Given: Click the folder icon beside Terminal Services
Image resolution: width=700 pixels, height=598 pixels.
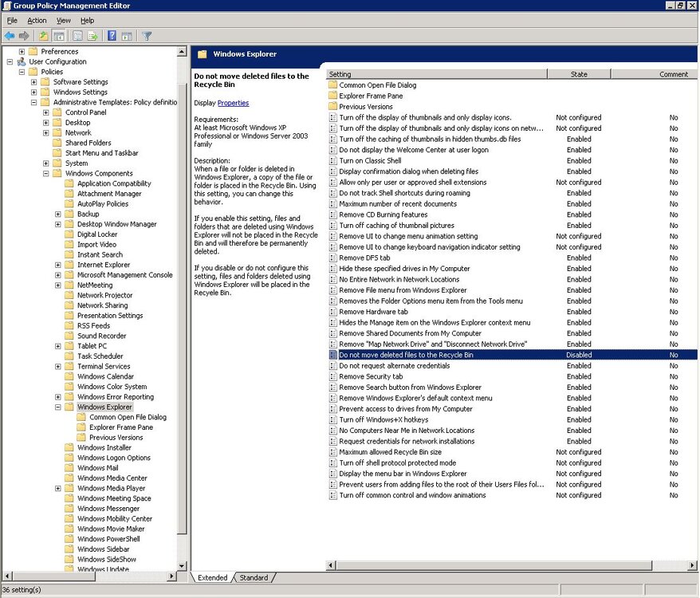Looking at the screenshot, I should 69,366.
